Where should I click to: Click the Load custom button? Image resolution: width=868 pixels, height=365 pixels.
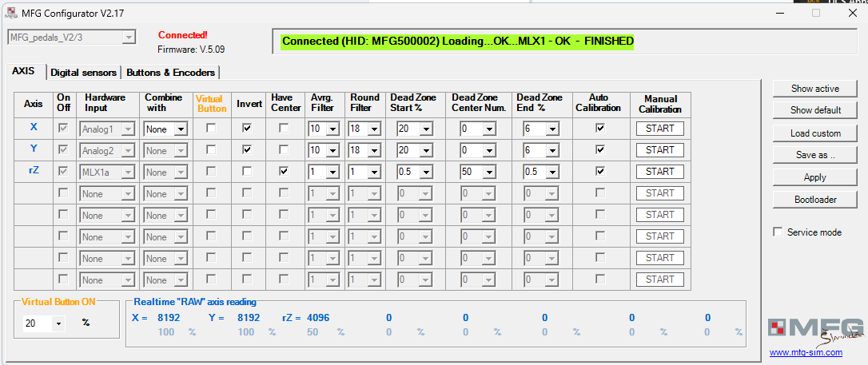[x=815, y=133]
